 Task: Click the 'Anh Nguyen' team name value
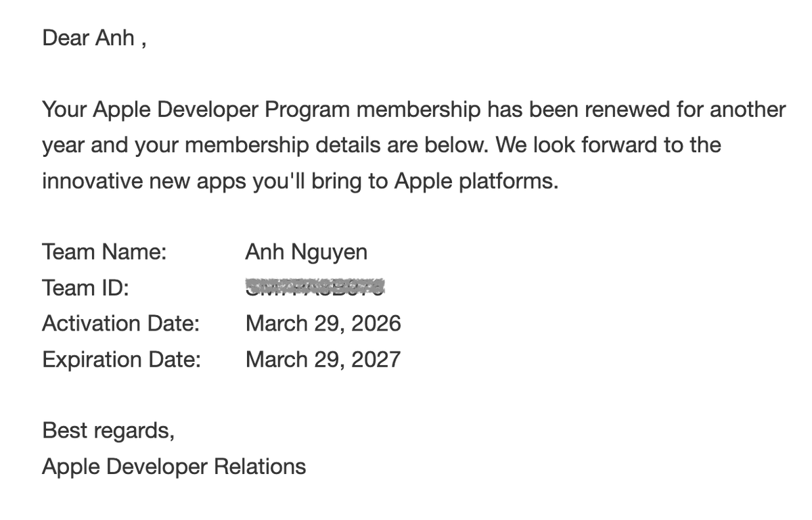pos(307,253)
